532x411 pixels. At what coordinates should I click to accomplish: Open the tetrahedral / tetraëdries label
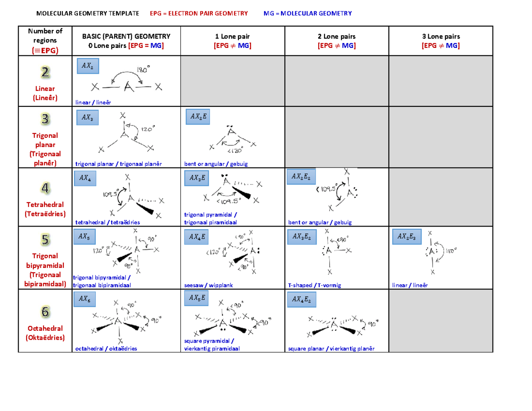click(x=107, y=222)
